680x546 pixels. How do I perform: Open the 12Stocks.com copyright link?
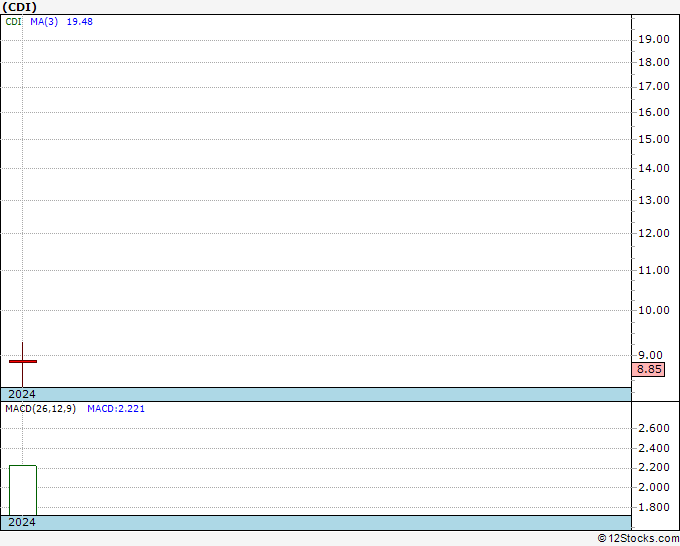pos(638,539)
